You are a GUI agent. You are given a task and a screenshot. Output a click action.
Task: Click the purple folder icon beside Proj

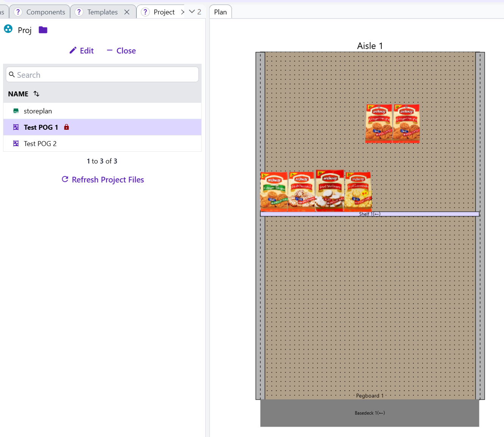click(43, 30)
